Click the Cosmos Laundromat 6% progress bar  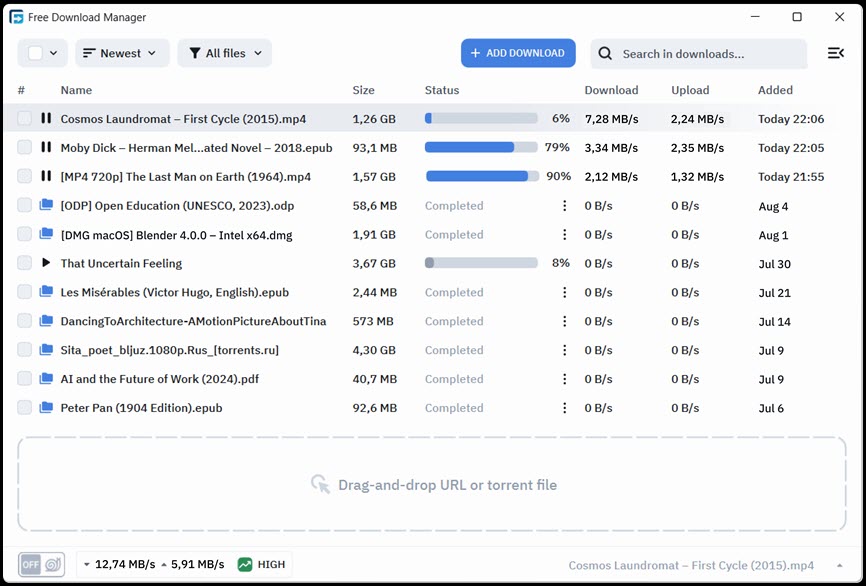tap(481, 118)
